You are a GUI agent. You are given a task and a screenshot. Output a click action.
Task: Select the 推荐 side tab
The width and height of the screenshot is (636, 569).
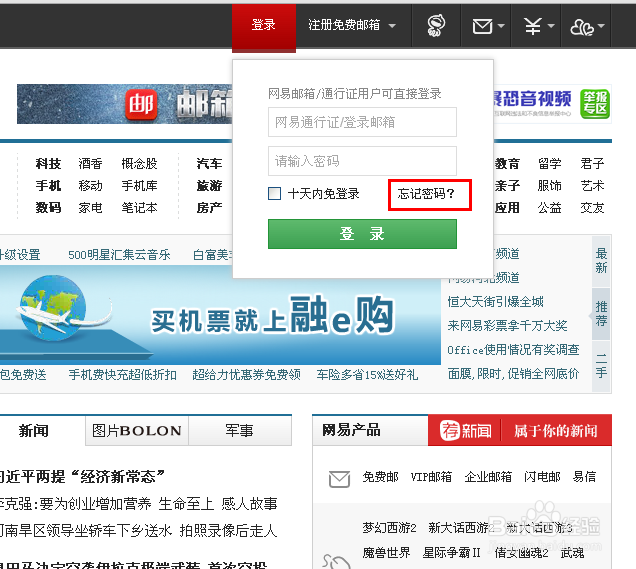[601, 313]
